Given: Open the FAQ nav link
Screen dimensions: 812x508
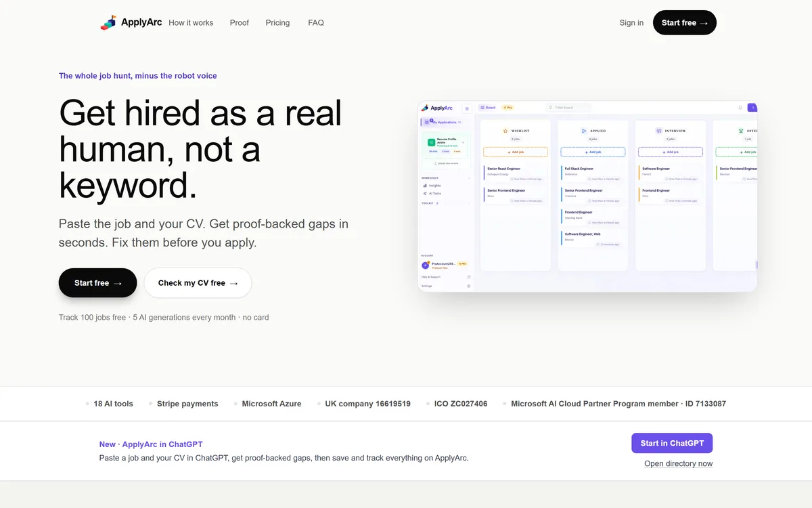Looking at the screenshot, I should pyautogui.click(x=316, y=22).
